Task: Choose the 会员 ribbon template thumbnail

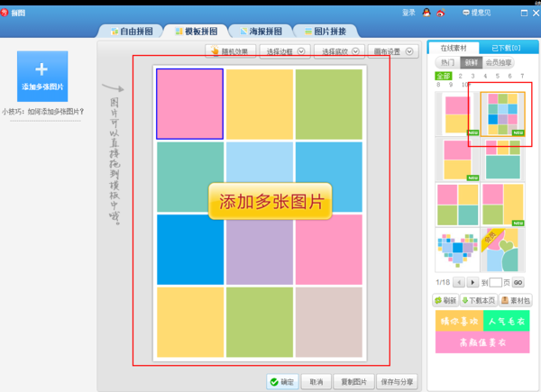Action: [x=503, y=250]
